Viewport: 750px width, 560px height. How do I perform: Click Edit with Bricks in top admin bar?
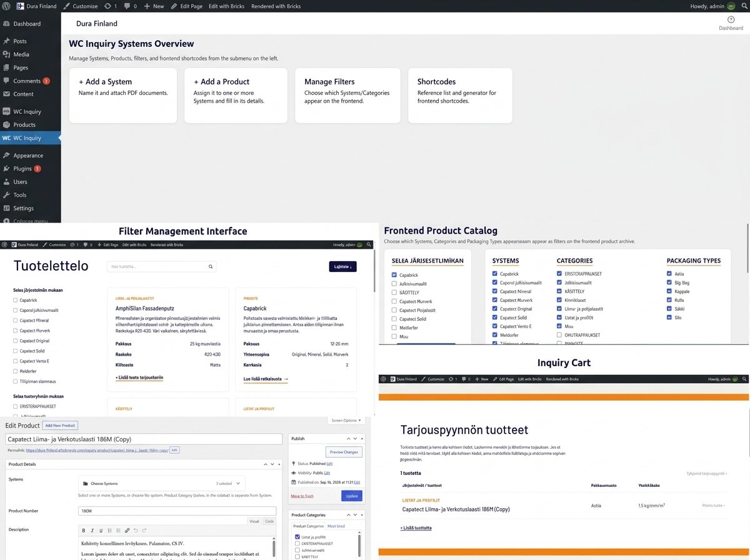point(227,6)
